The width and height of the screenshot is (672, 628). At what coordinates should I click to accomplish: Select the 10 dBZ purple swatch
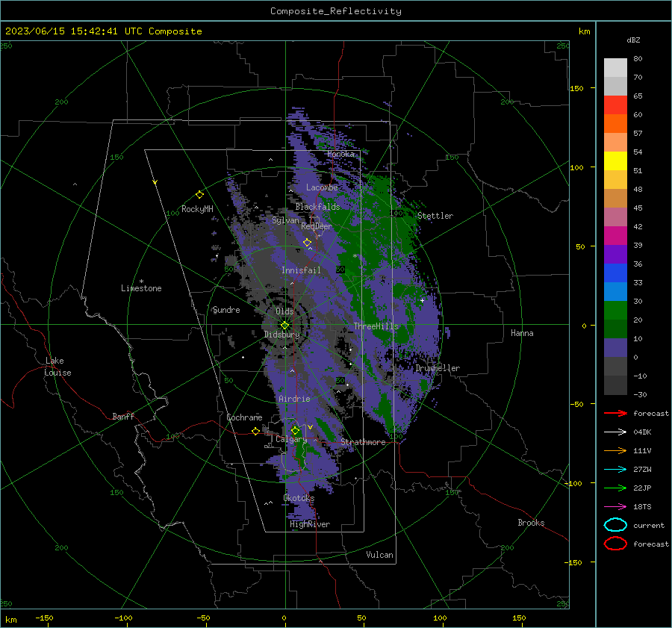pyautogui.click(x=615, y=348)
